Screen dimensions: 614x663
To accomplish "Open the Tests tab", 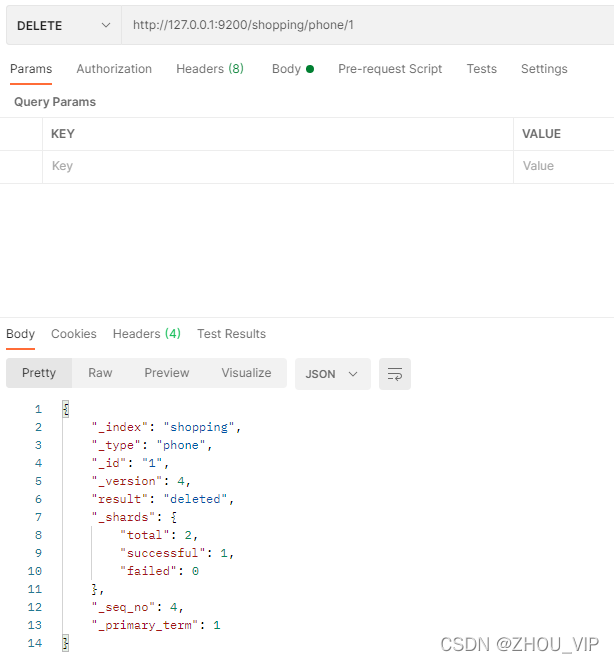I will coord(482,69).
